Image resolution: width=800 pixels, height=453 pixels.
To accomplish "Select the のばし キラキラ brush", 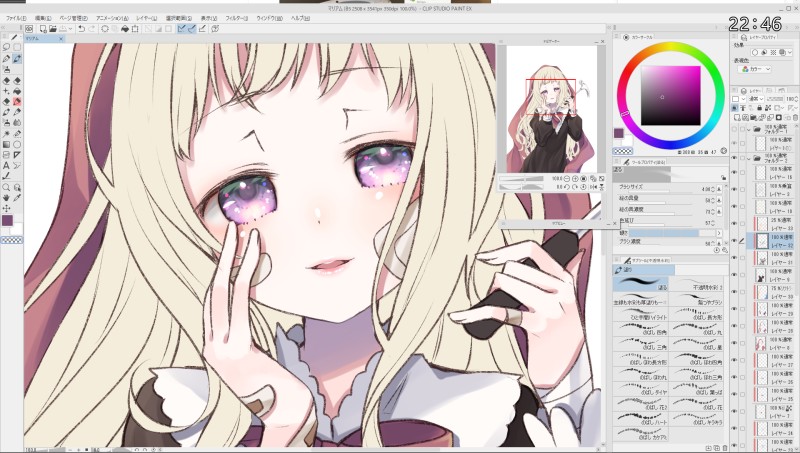I will click(x=696, y=420).
